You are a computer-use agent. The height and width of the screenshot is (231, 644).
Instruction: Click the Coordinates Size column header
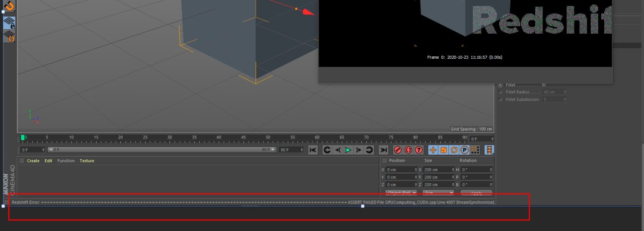(x=429, y=160)
